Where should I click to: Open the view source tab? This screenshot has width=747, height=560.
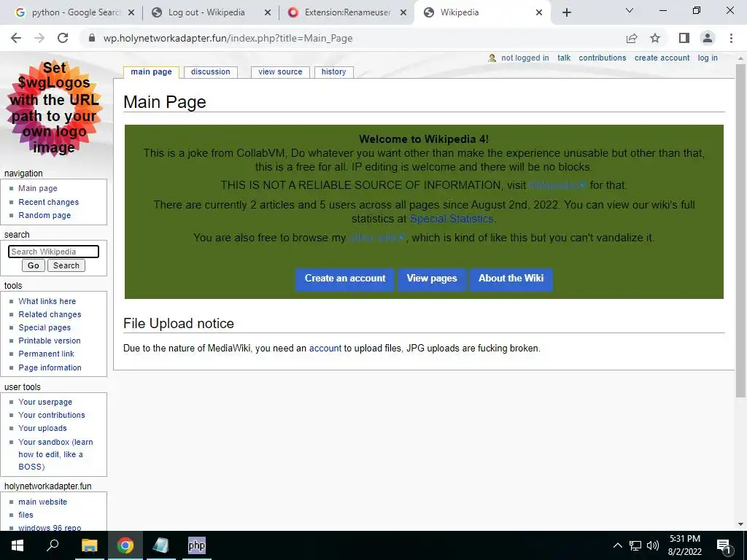point(280,71)
